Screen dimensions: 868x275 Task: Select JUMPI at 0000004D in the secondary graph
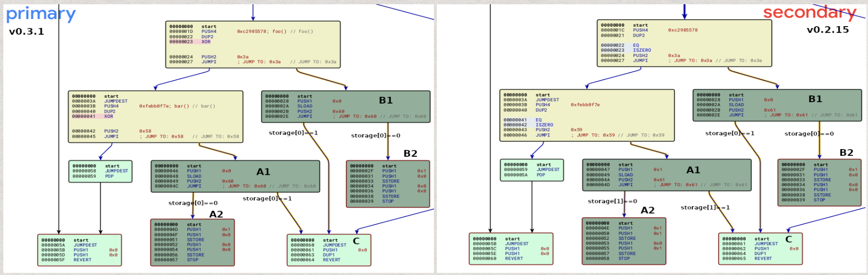click(x=667, y=185)
